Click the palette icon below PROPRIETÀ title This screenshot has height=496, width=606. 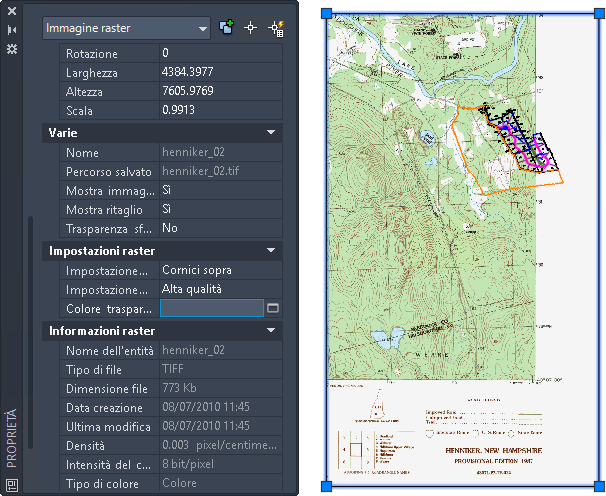tap(12, 485)
